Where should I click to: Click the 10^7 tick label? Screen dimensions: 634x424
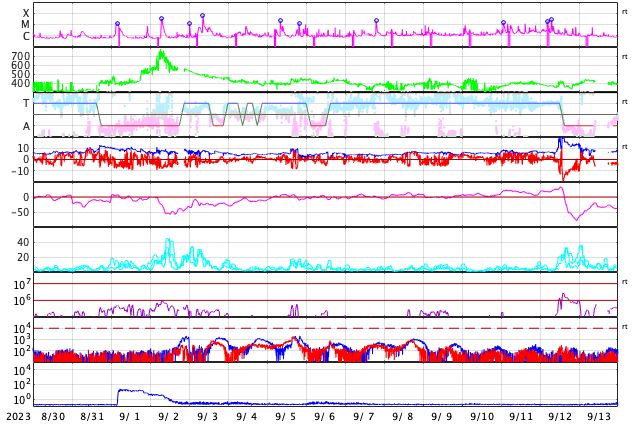[21, 285]
